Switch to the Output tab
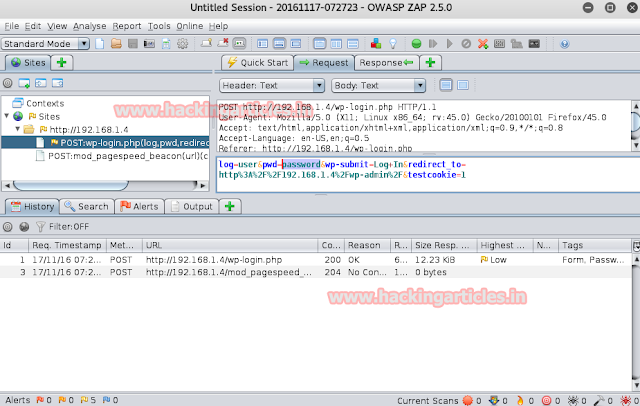640x406 pixels. click(x=191, y=206)
